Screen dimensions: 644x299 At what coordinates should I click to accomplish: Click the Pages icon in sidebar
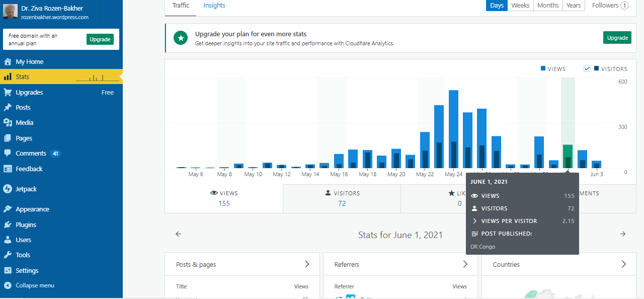pyautogui.click(x=8, y=138)
